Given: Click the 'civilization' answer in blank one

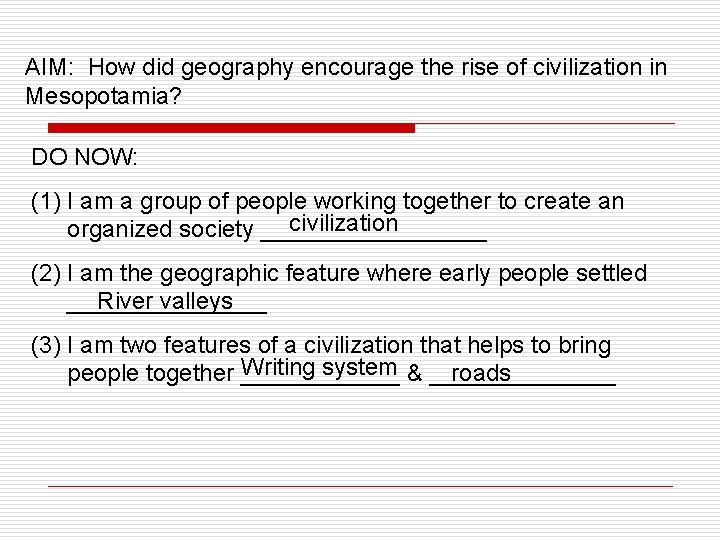Looking at the screenshot, I should point(343,224).
